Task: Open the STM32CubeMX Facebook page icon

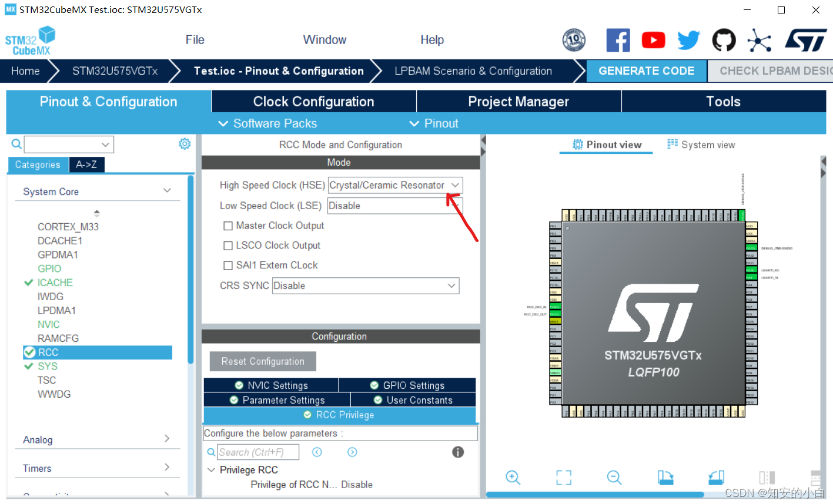Action: [618, 39]
